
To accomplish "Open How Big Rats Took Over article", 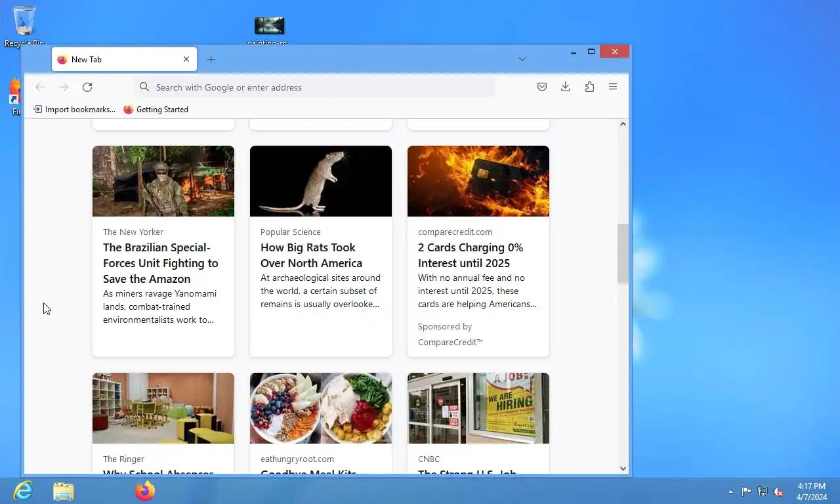I will [x=312, y=255].
